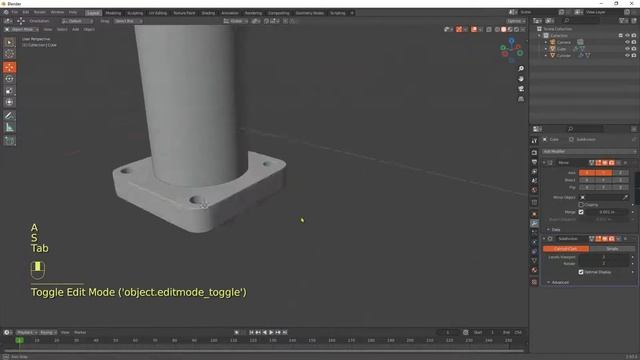Open the Physics properties tab
The image size is (640, 360).
pos(534,242)
